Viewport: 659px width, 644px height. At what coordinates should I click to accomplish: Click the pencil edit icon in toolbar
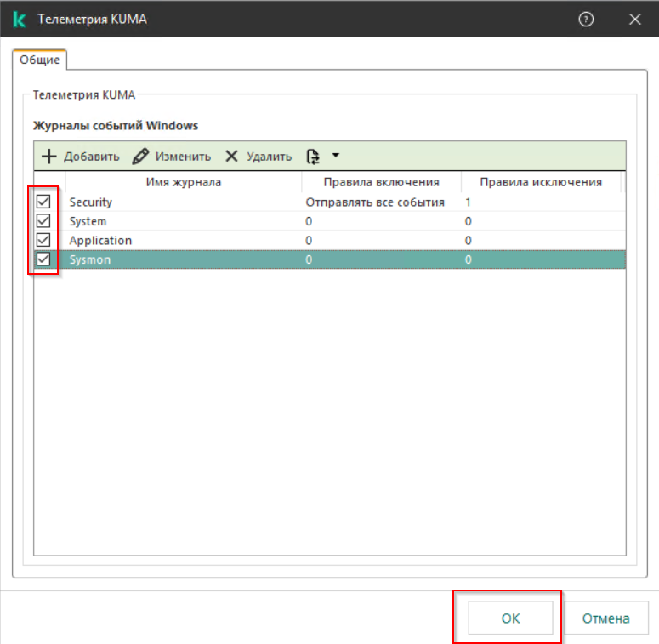click(141, 157)
